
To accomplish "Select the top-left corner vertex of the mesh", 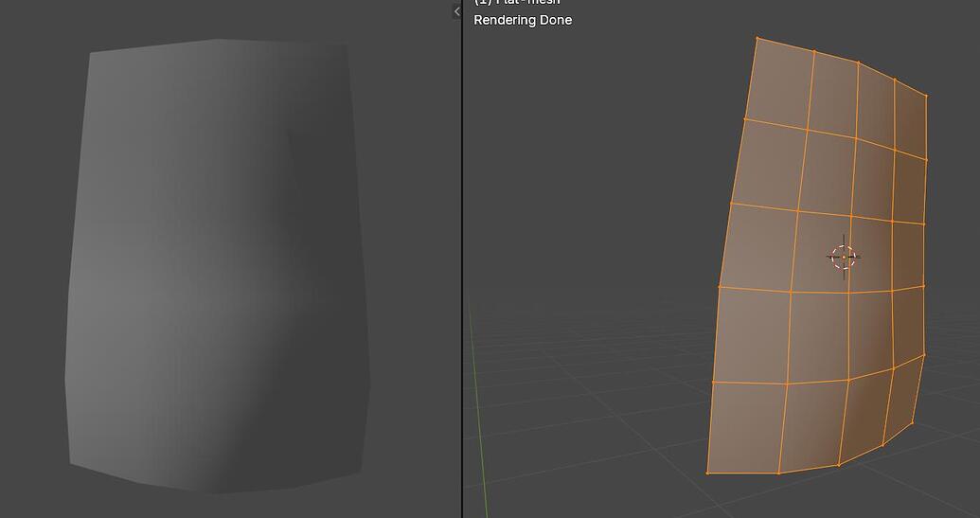I will coord(757,38).
